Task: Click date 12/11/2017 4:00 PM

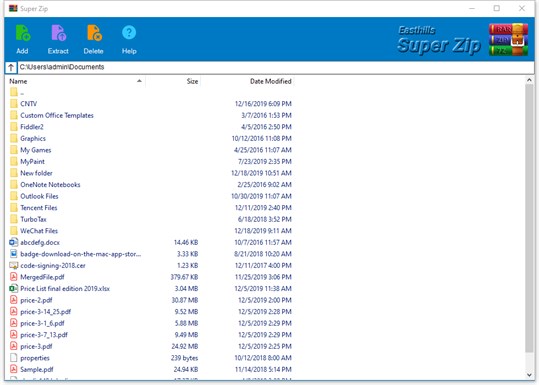Action: [x=263, y=265]
